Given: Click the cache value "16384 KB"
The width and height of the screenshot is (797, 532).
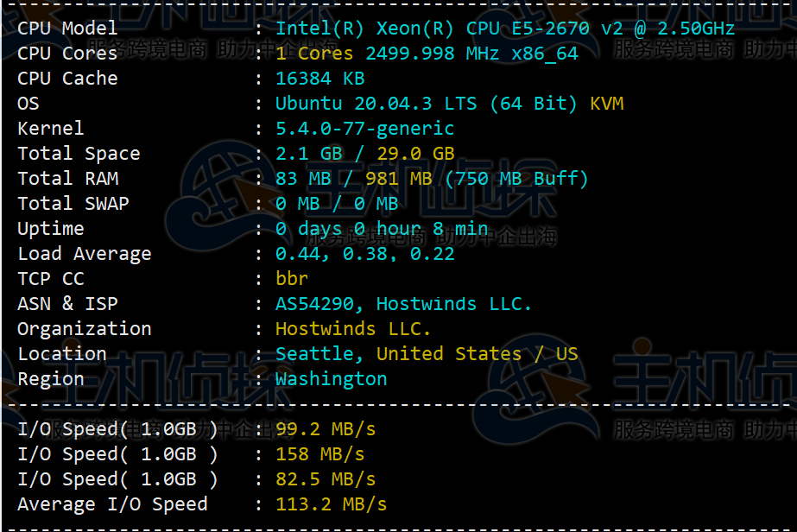Looking at the screenshot, I should (x=319, y=79).
